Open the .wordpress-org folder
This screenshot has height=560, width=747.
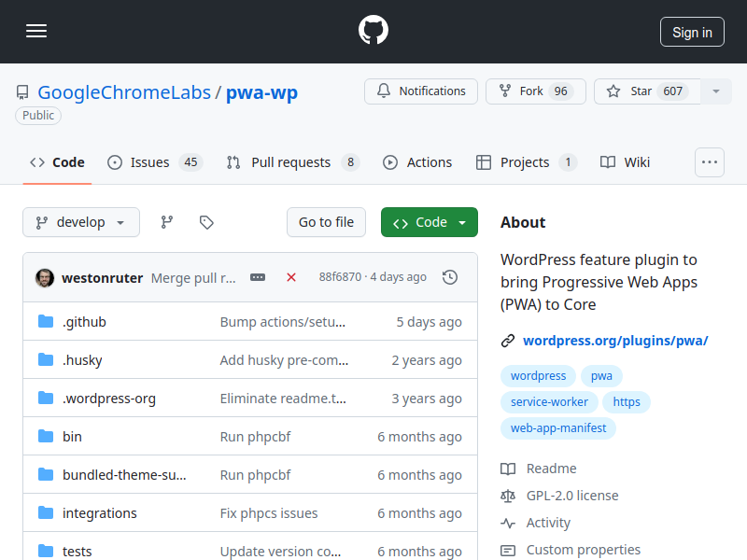109,399
